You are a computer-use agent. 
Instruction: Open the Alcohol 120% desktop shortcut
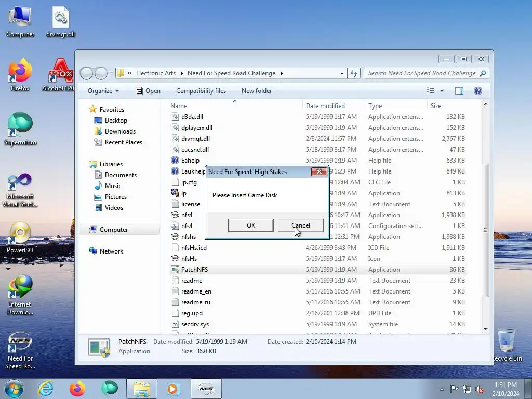(x=58, y=75)
